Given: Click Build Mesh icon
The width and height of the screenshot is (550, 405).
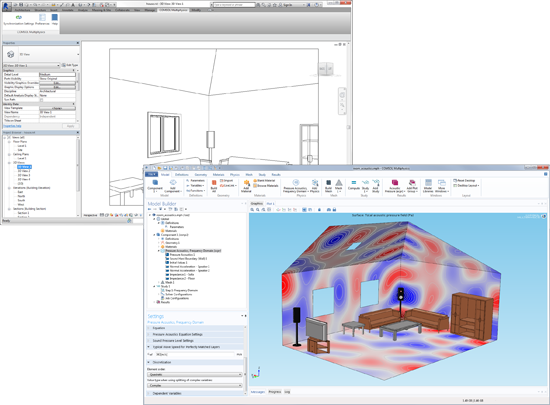Looking at the screenshot, I should tap(329, 183).
